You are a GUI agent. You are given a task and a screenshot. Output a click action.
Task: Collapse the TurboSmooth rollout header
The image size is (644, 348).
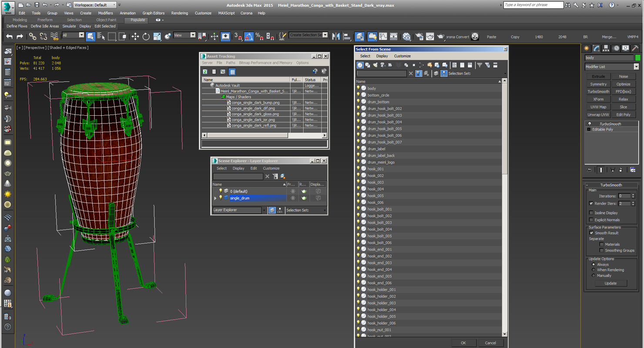[x=611, y=185]
